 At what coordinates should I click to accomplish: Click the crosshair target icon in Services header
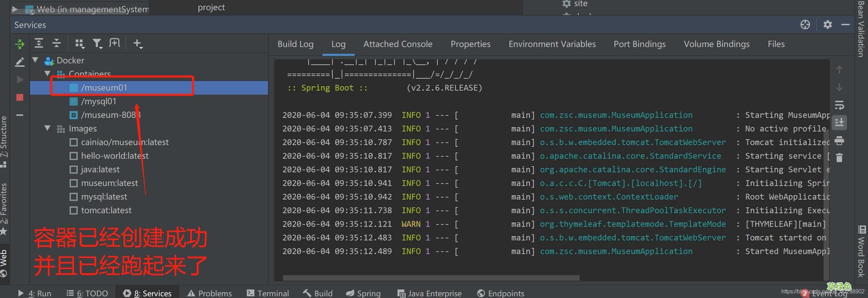(805, 25)
